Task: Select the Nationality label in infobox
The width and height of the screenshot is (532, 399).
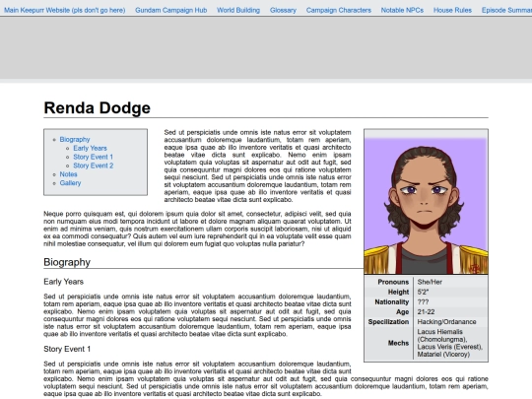Action: tap(392, 302)
